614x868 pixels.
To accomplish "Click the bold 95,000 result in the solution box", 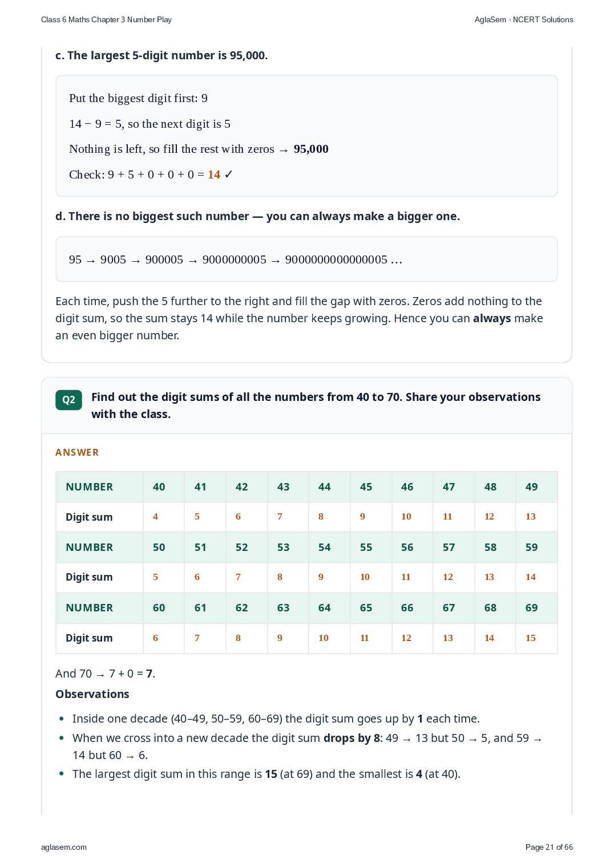I will tap(311, 149).
